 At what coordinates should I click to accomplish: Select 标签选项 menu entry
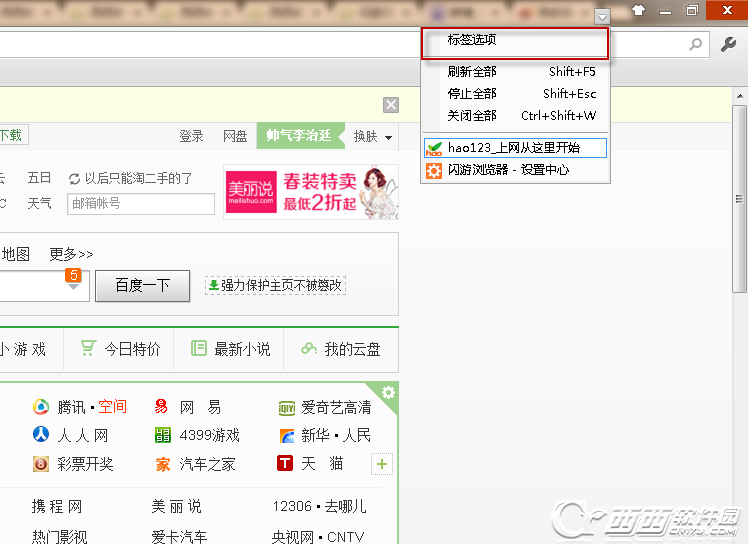(x=515, y=43)
